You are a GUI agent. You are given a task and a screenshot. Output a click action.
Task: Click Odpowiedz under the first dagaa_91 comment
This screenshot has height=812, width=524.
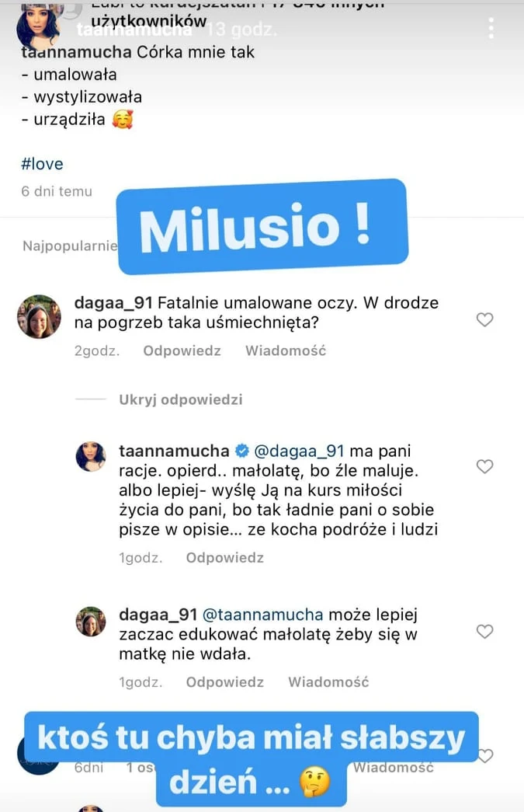pos(182,350)
